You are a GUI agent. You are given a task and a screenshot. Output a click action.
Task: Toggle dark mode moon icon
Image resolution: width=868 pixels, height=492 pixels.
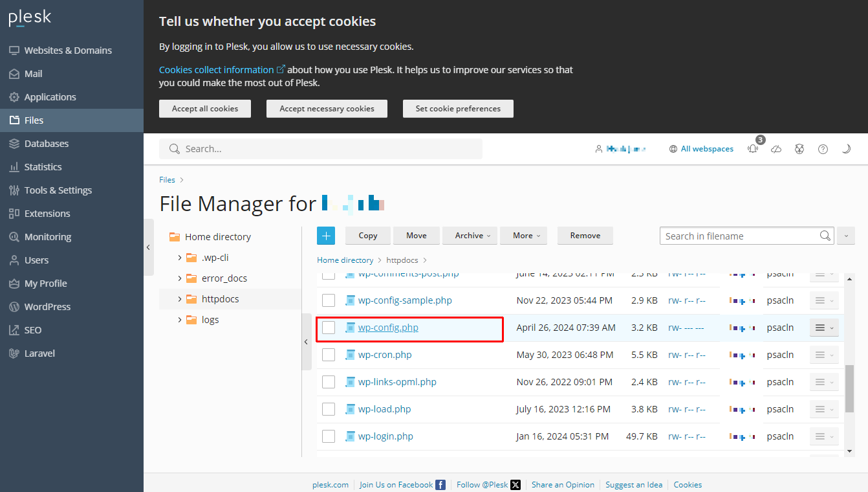point(846,149)
